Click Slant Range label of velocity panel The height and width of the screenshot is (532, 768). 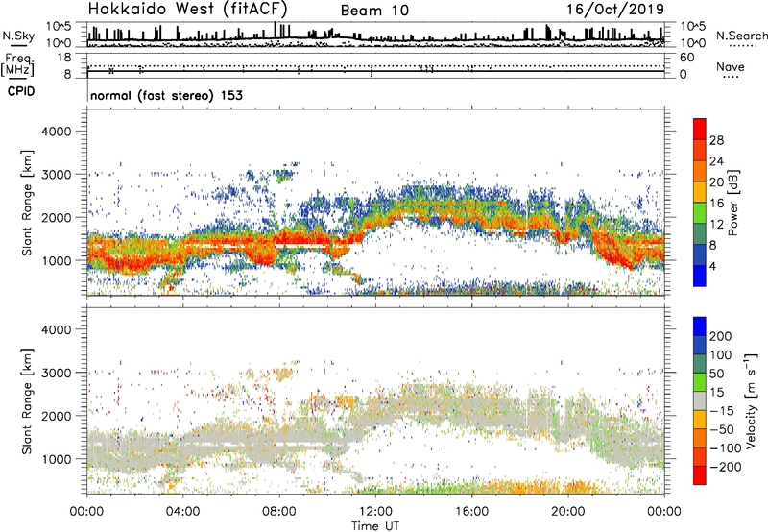(27, 401)
